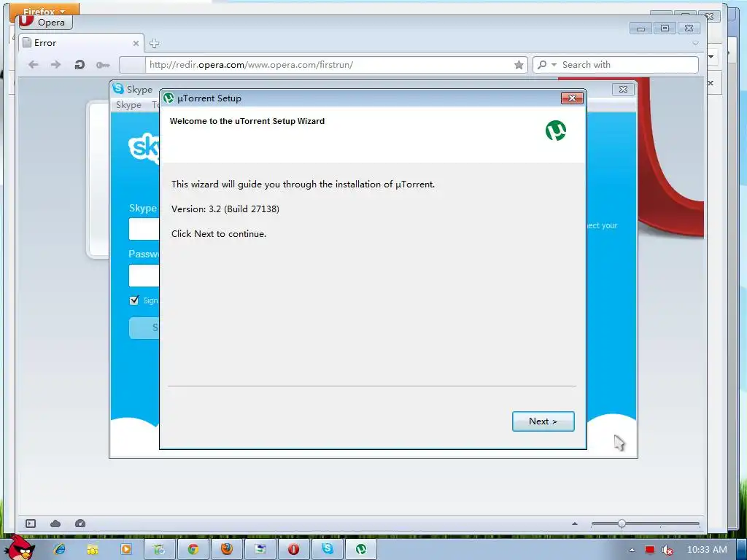The width and height of the screenshot is (747, 560).
Task: Show hidden system tray icons
Action: (x=632, y=550)
